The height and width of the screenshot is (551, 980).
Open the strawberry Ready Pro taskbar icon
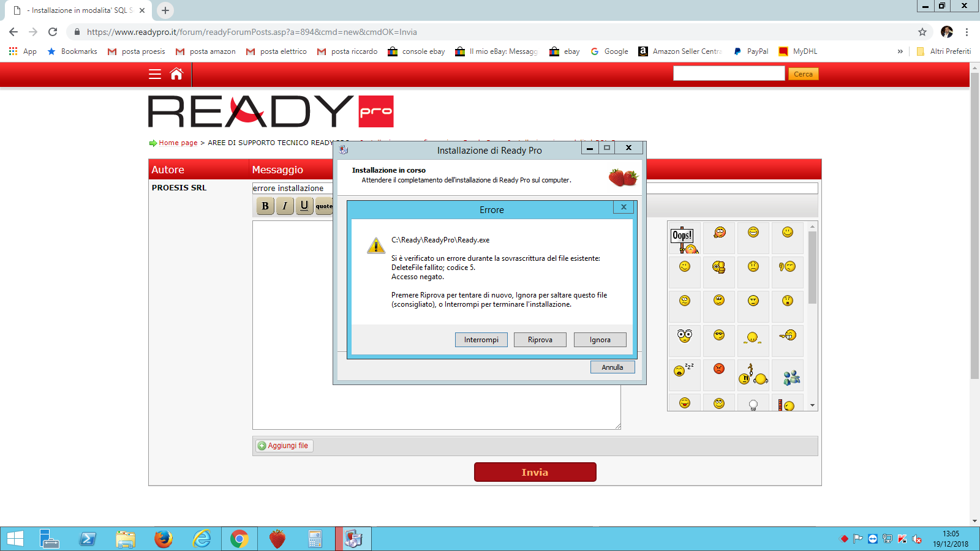point(277,539)
